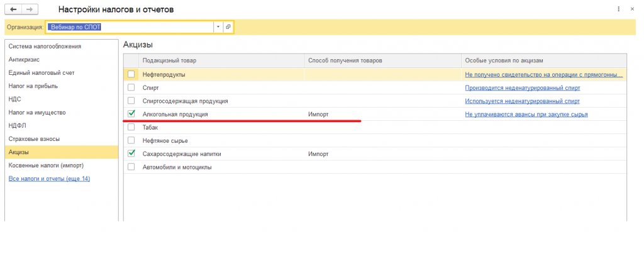Select Импорт cell in Сахаросодержащие напитки row
The image size is (644, 265).
[x=382, y=154]
